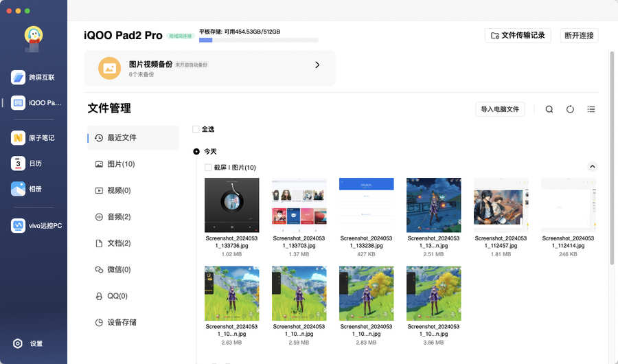Select the 今天 radio marker

(x=196, y=151)
